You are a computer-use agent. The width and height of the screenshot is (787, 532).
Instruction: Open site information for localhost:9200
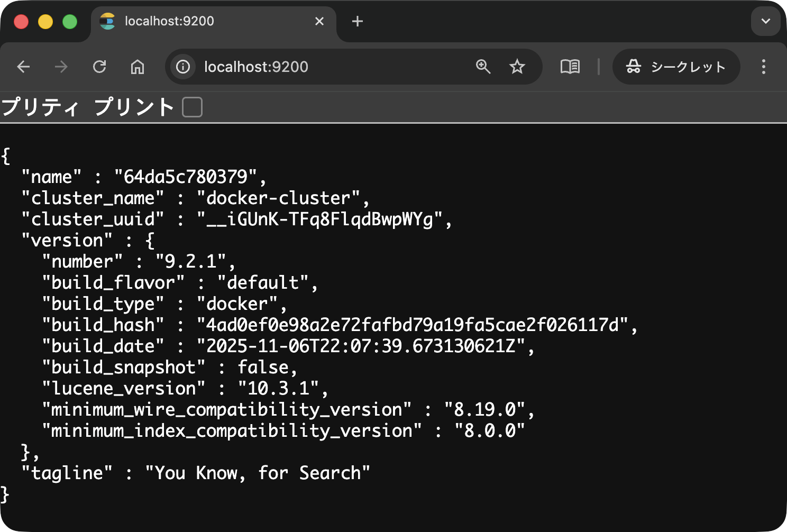pos(182,67)
